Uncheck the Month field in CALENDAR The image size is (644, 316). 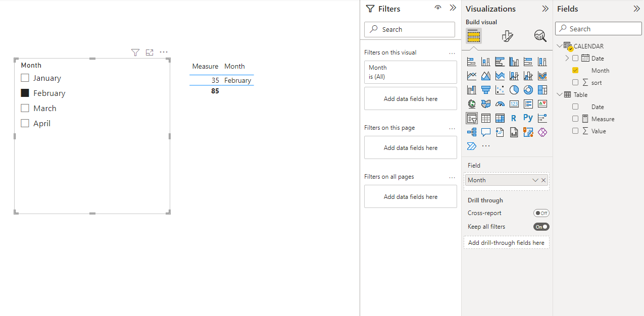point(575,70)
